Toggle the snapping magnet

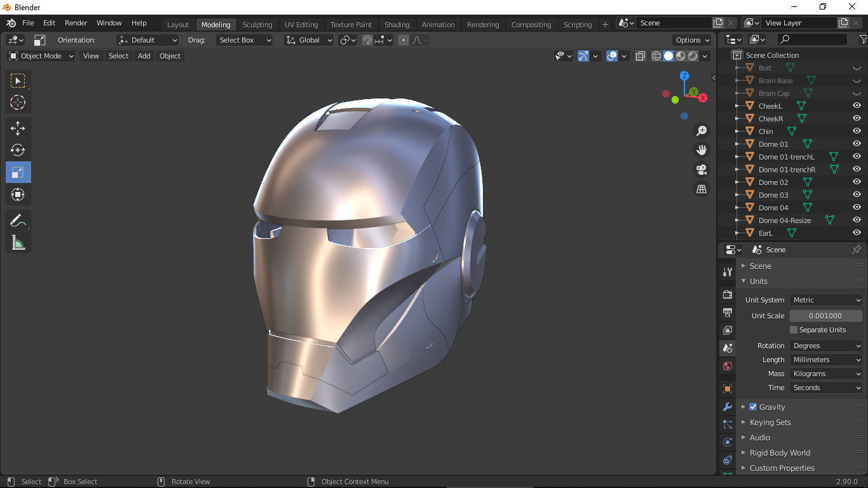coord(367,40)
